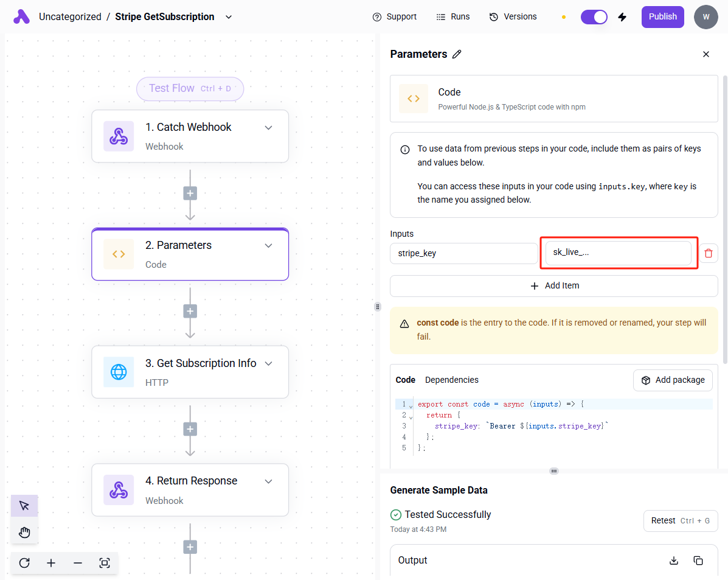Delete the stripe_key input with trash icon
The image size is (728, 580).
click(708, 253)
